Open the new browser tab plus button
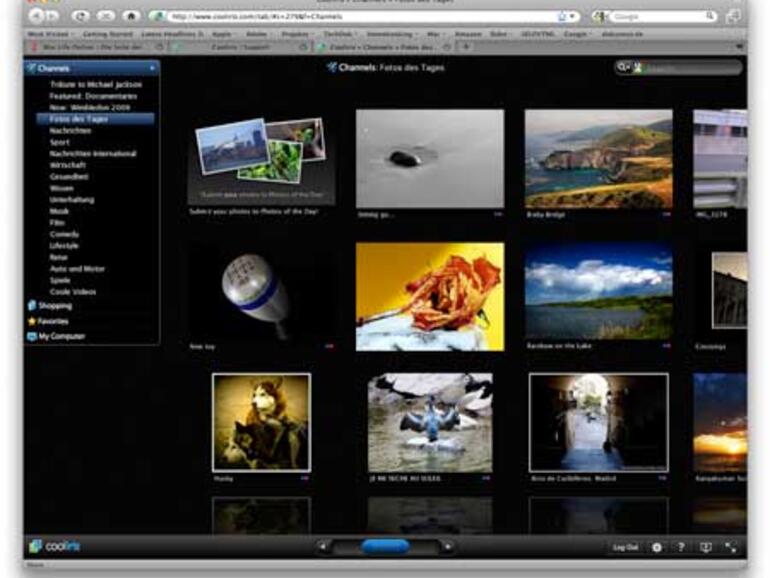The width and height of the screenshot is (770, 578). (x=466, y=47)
